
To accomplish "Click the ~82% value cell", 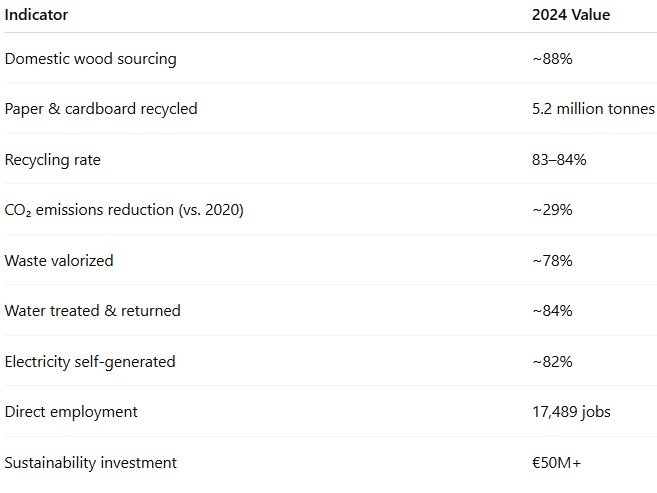I will pyautogui.click(x=552, y=361).
